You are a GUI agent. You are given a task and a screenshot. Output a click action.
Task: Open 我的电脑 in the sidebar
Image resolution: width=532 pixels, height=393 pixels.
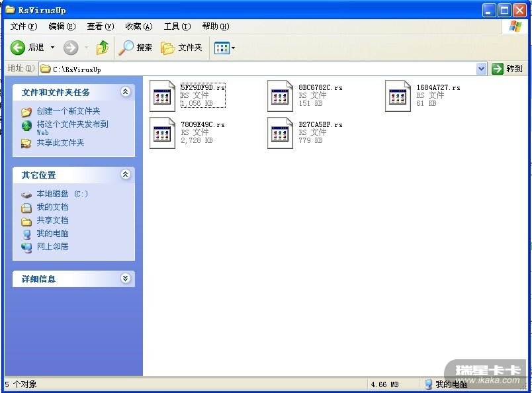coord(52,234)
